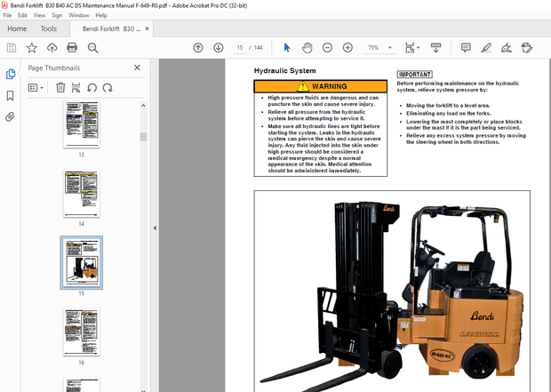551x392 pixels.
Task: Click thumbnails scrollbar up arrow
Action: [x=143, y=106]
